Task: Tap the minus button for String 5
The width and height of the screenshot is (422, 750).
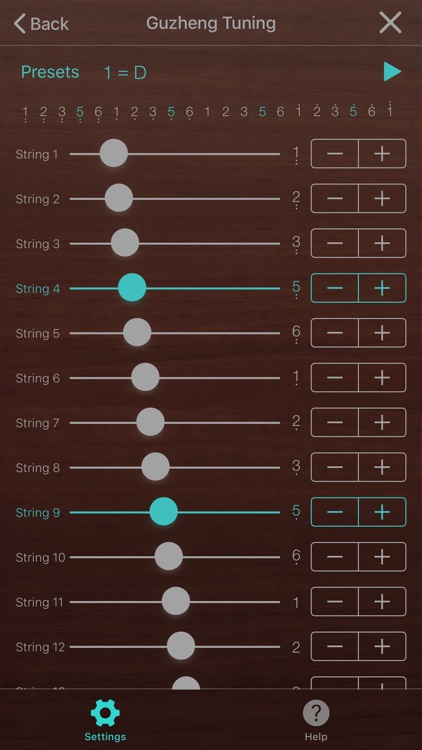Action: (335, 332)
